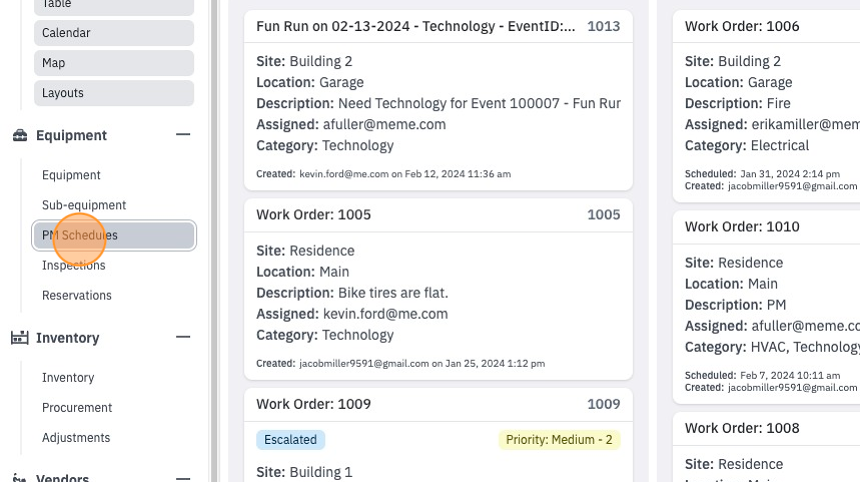
Task: Collapse the Inventory section
Action: [x=183, y=337]
